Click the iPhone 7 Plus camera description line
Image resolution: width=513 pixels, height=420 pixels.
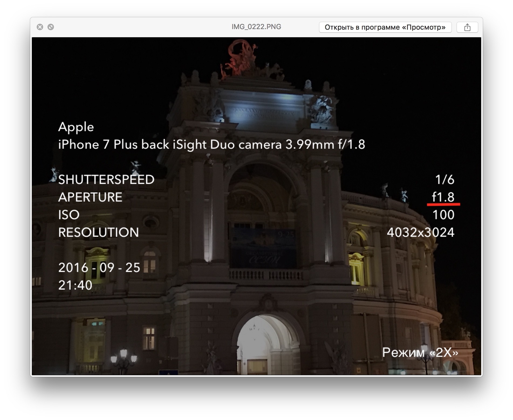click(211, 144)
